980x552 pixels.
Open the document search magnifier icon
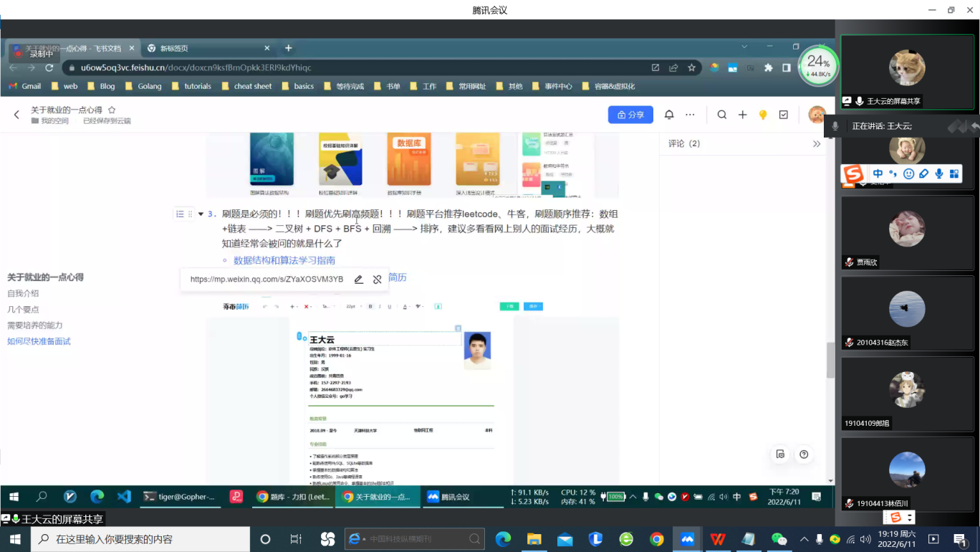tap(722, 115)
